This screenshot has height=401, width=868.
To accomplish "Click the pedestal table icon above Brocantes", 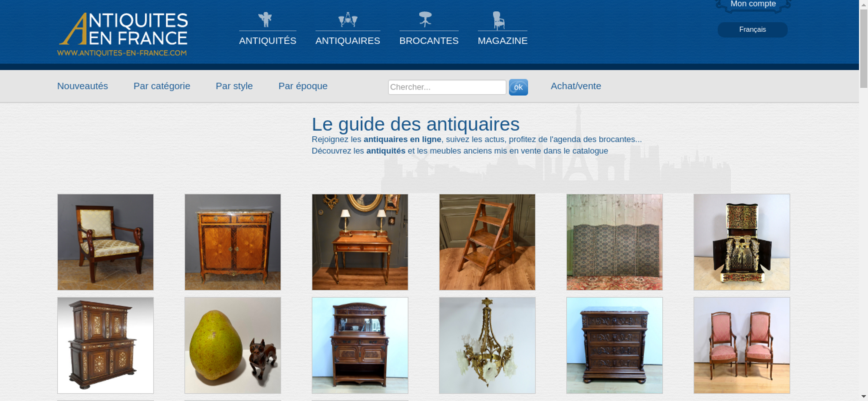I will click(425, 19).
